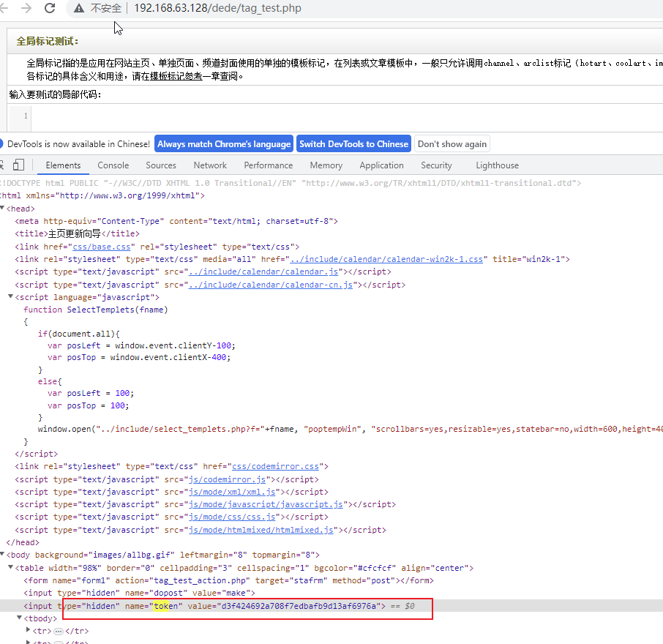Image resolution: width=663 pixels, height=644 pixels.
Task: Click the ellipsis badge in first tr row
Action: pos(59,632)
